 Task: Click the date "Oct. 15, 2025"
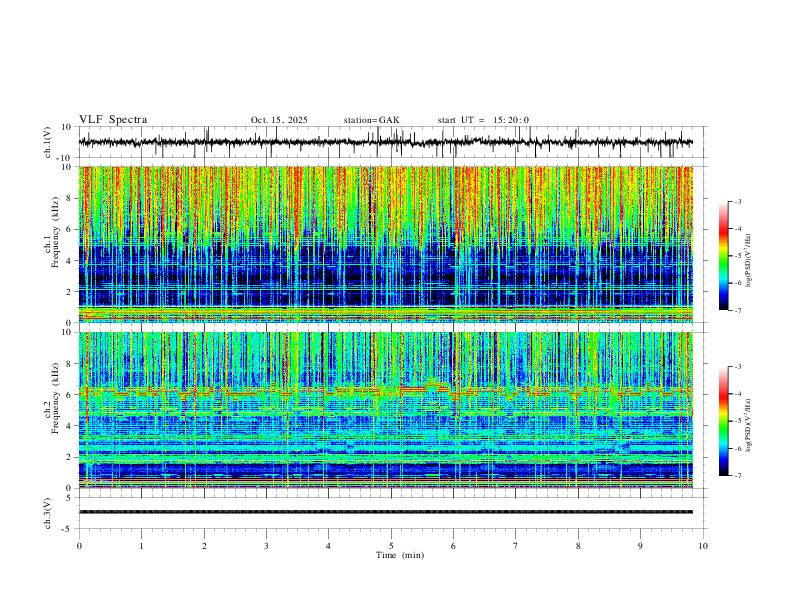click(x=279, y=120)
